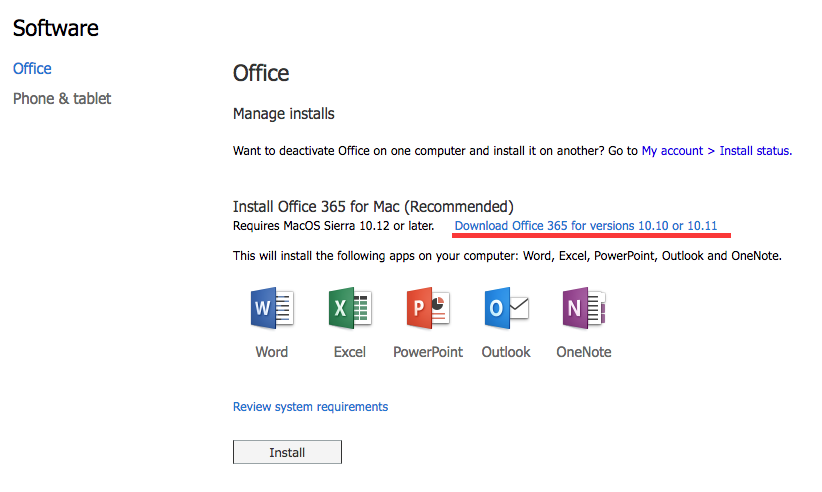Click the OneNote label under icon
Image resolution: width=822 pixels, height=492 pixels.
point(584,352)
